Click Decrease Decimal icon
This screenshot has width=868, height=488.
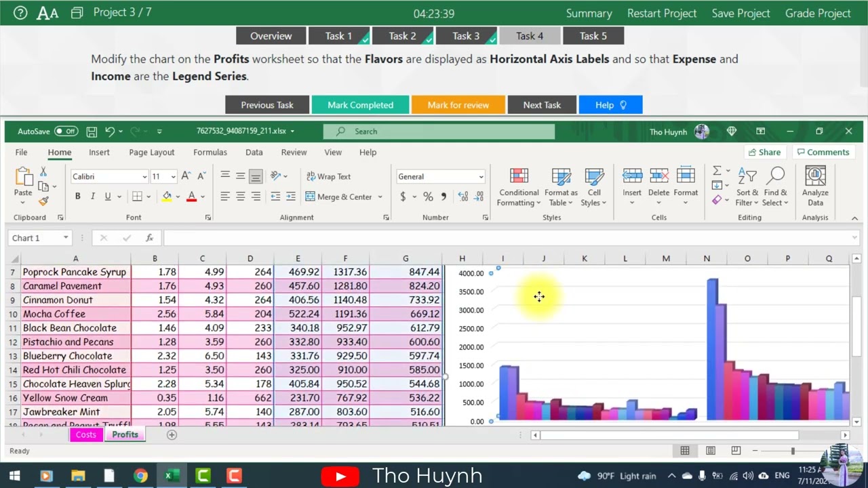pyautogui.click(x=479, y=197)
